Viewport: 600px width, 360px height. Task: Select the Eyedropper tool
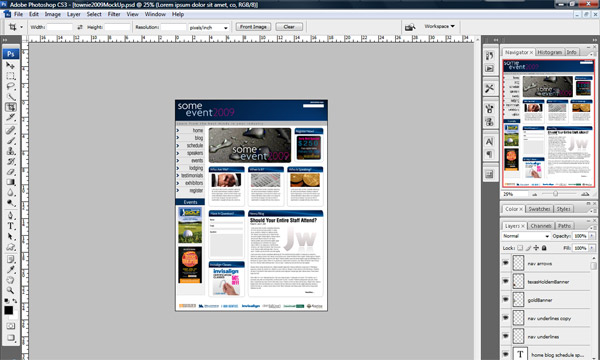tap(10, 270)
